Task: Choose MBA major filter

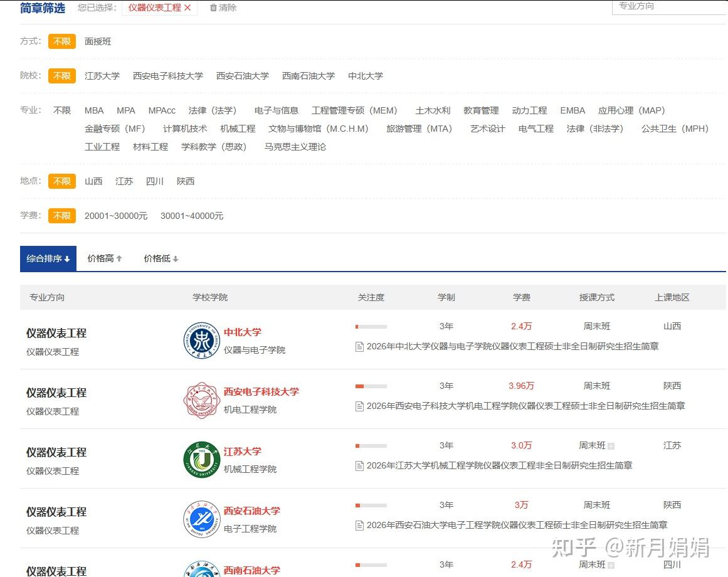Action: [x=94, y=110]
